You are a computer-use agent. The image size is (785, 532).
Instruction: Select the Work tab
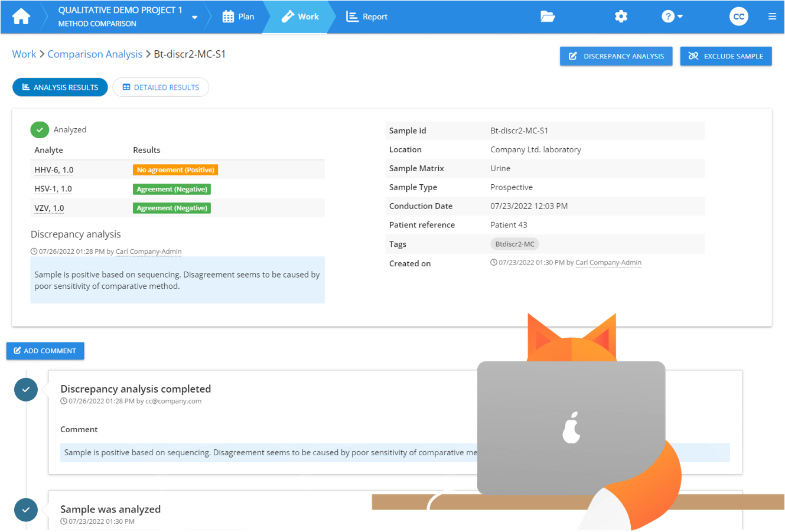point(300,17)
